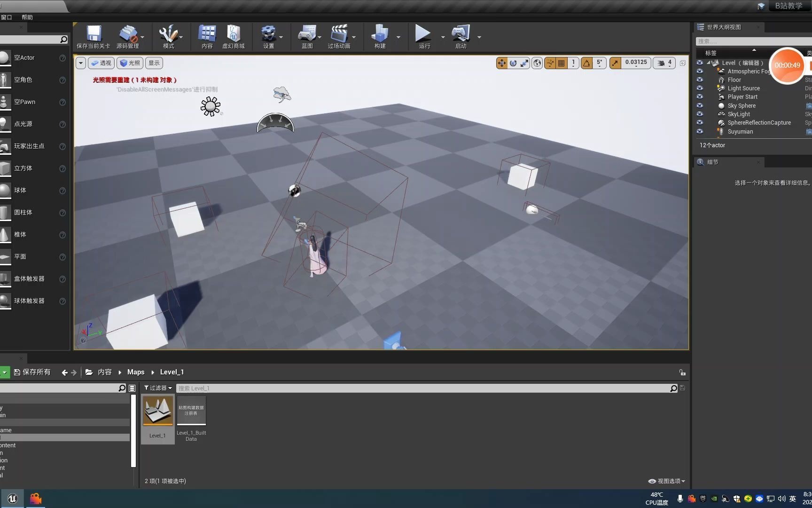Hide the Floor actor in world outliner
This screenshot has width=812, height=508.
coord(700,79)
